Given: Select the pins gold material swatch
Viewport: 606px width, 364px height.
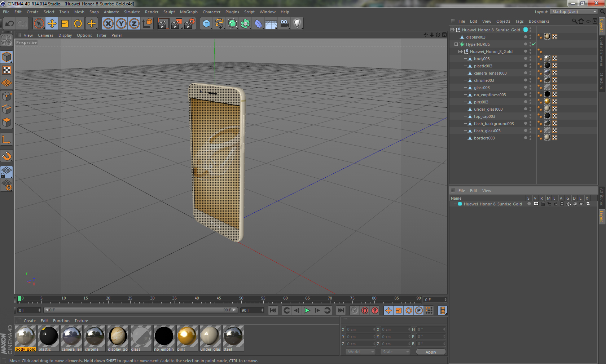Looking at the screenshot, I should tap(187, 338).
